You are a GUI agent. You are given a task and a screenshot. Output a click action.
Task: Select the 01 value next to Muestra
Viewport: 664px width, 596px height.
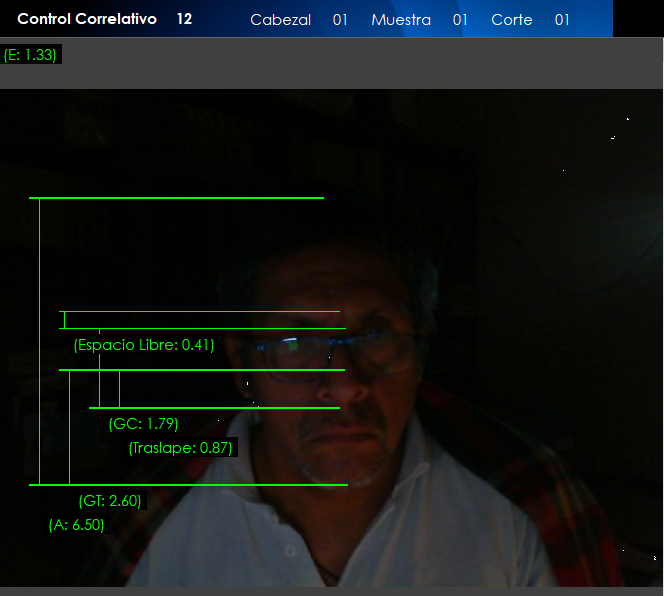click(x=460, y=20)
